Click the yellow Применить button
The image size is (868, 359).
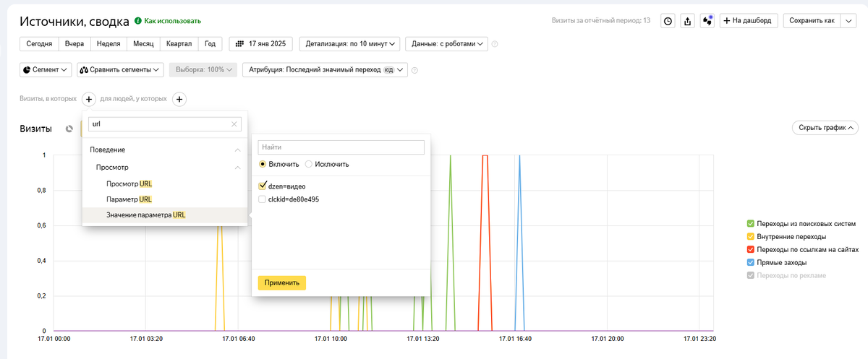click(x=282, y=282)
